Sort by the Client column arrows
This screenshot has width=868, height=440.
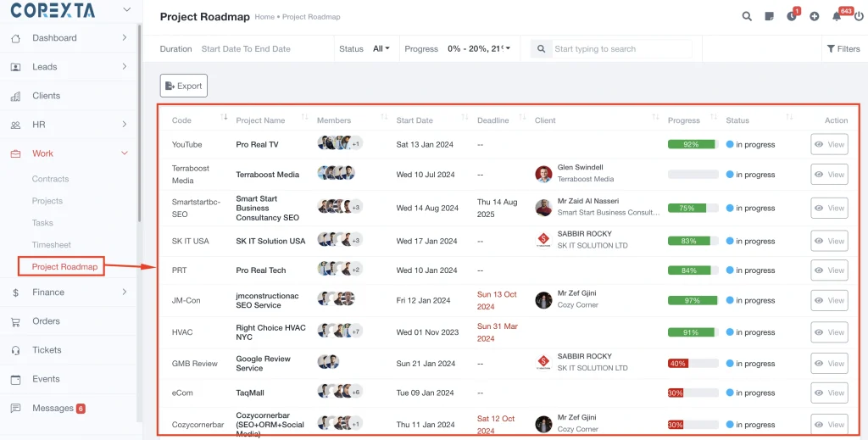(656, 117)
